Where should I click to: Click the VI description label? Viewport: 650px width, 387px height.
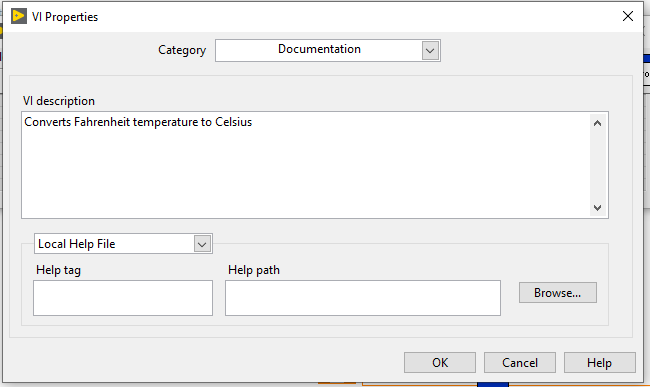(x=59, y=101)
